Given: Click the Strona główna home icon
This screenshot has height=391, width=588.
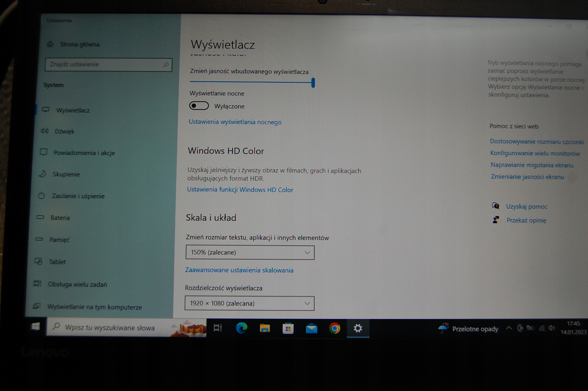Looking at the screenshot, I should (50, 44).
